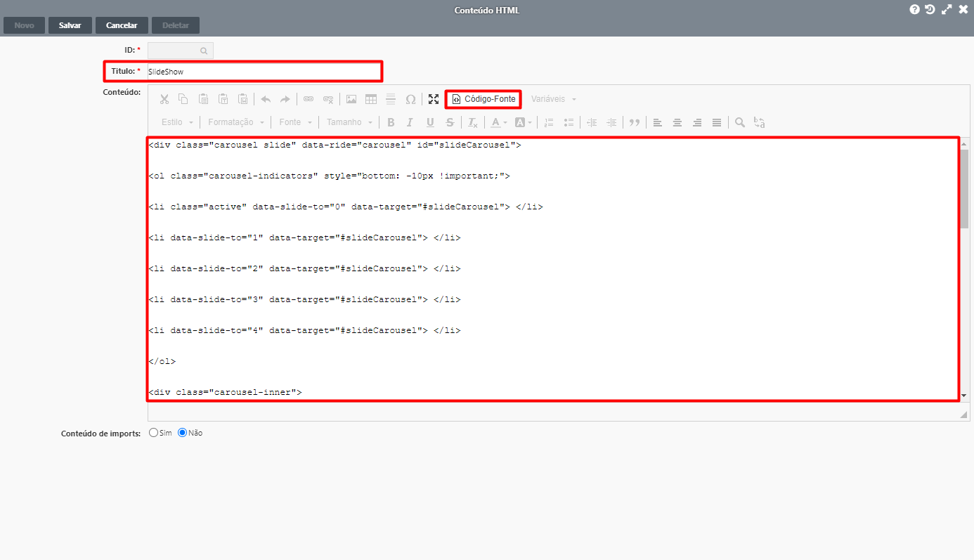Open the Formatação dropdown
The width and height of the screenshot is (974, 560).
237,122
